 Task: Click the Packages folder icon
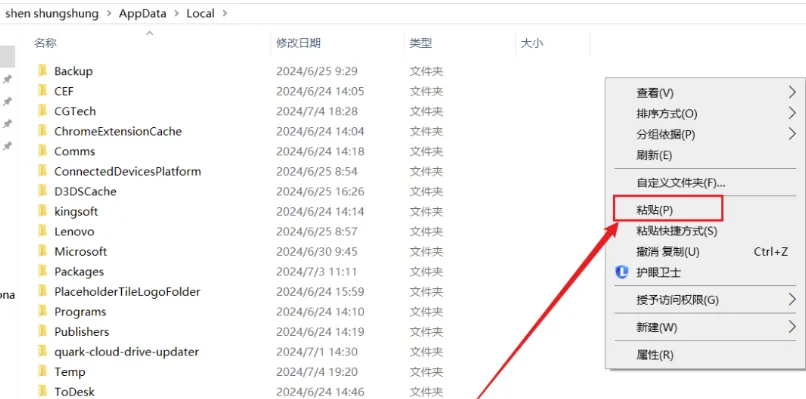(43, 271)
